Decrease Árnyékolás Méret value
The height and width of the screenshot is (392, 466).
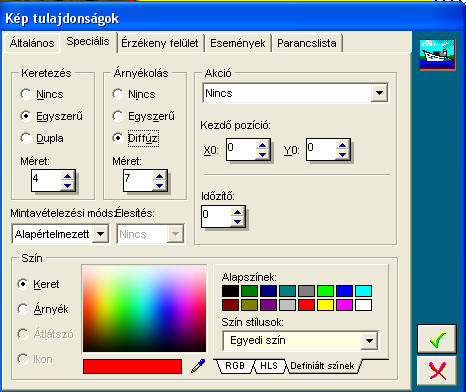160,185
